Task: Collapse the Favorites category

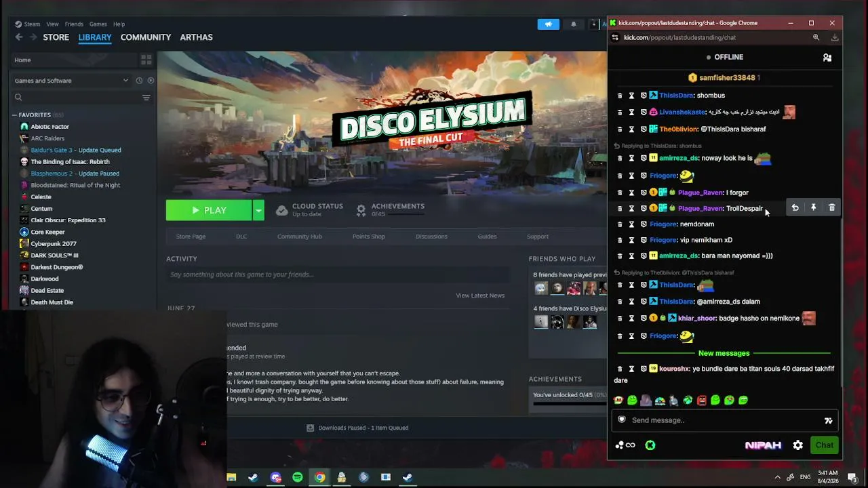Action: click(x=15, y=115)
